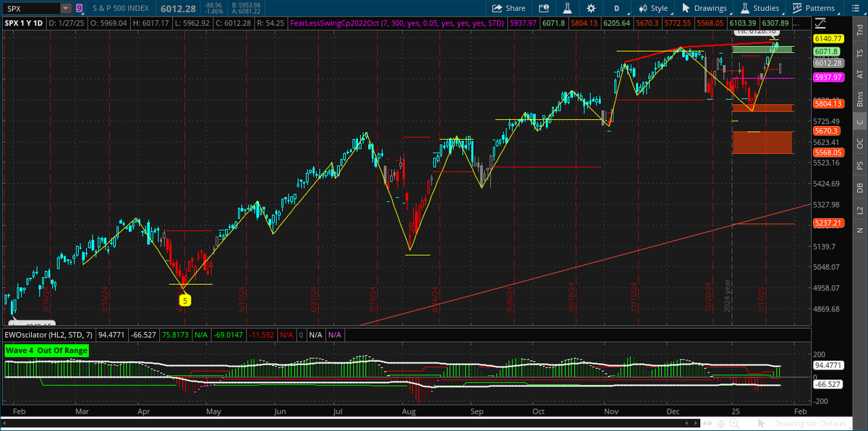Image resolution: width=868 pixels, height=431 pixels.
Task: Open the AT sidebar tab
Action: (x=860, y=74)
